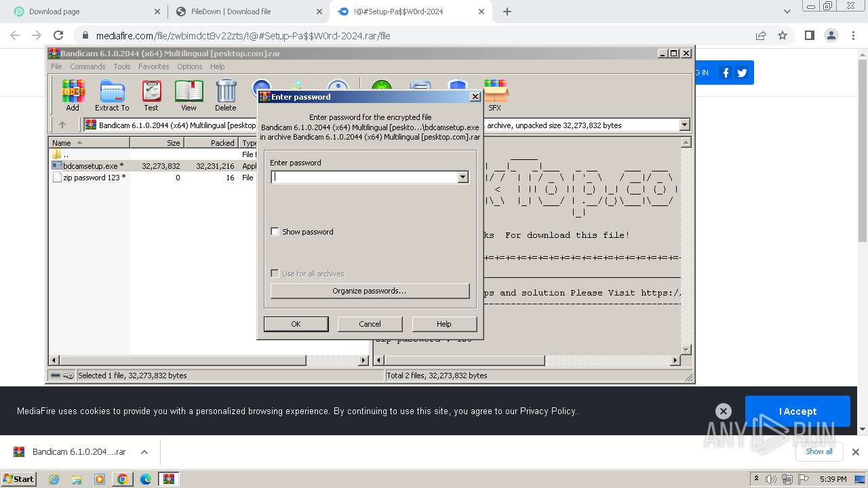The width and height of the screenshot is (868, 488).
Task: Launch Internet Explorer from the taskbar
Action: tap(54, 479)
